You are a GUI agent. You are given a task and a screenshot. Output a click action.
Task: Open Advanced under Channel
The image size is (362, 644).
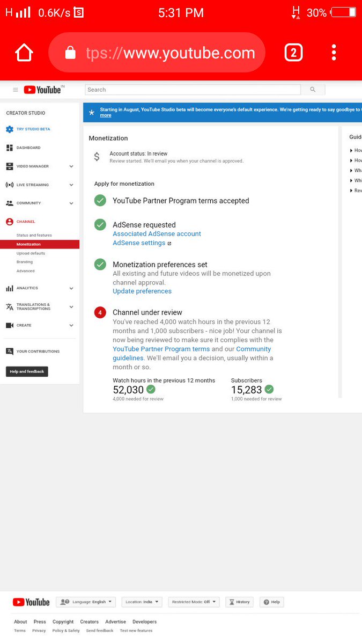[x=26, y=271]
